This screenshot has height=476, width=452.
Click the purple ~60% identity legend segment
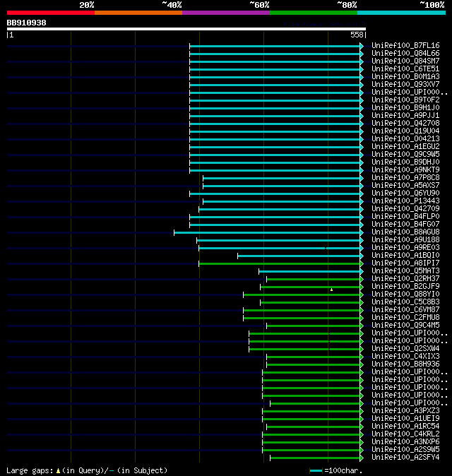coord(226,13)
